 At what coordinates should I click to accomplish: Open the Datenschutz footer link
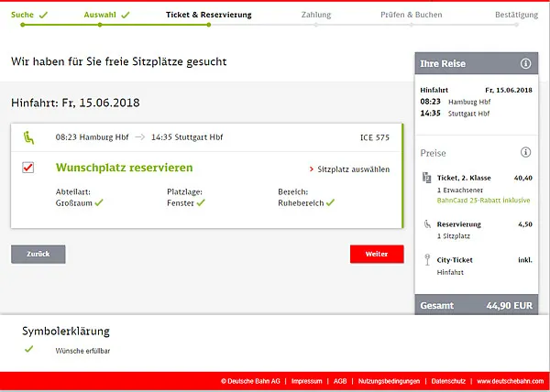tap(448, 381)
